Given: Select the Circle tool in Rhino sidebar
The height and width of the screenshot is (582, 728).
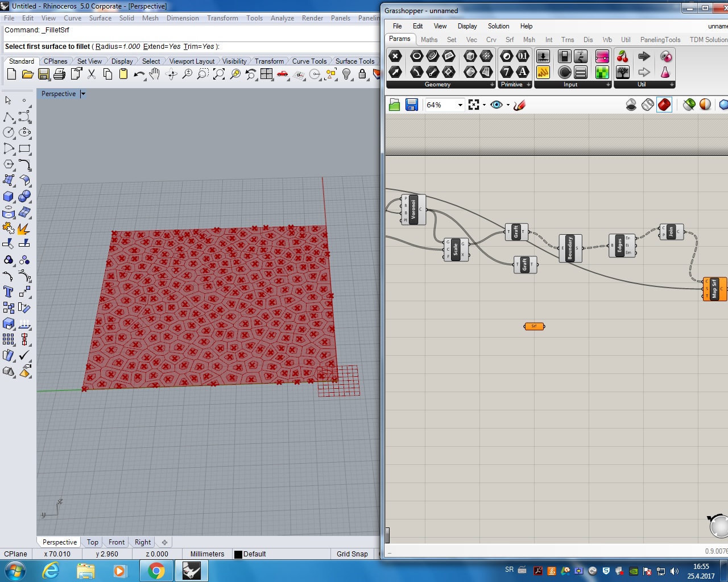Looking at the screenshot, I should tap(9, 132).
